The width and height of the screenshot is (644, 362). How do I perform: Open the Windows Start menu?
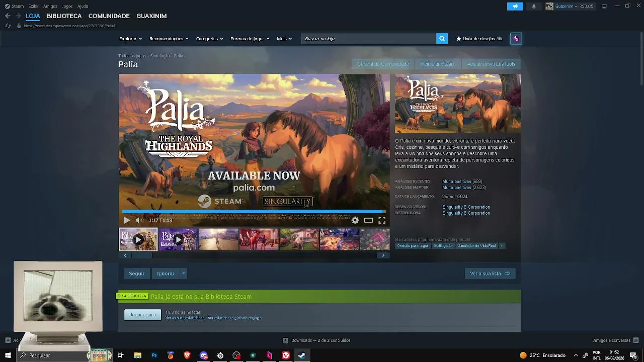click(x=8, y=355)
